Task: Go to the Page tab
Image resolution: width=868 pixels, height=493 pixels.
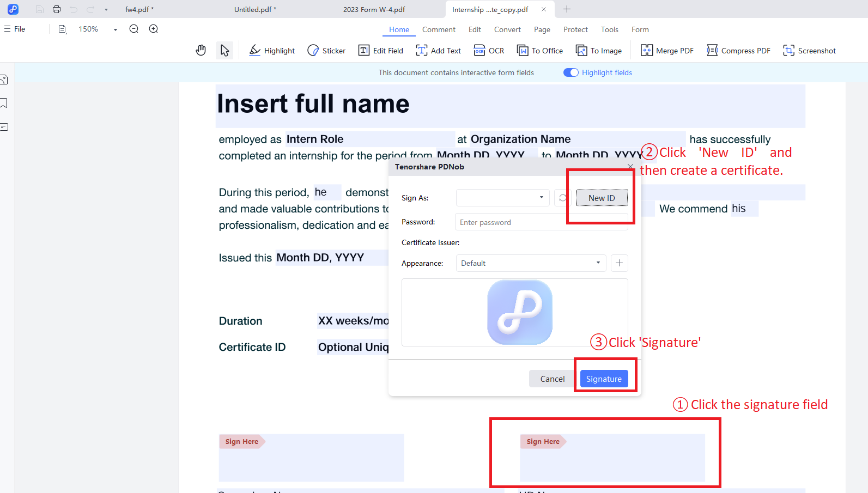Action: (542, 29)
